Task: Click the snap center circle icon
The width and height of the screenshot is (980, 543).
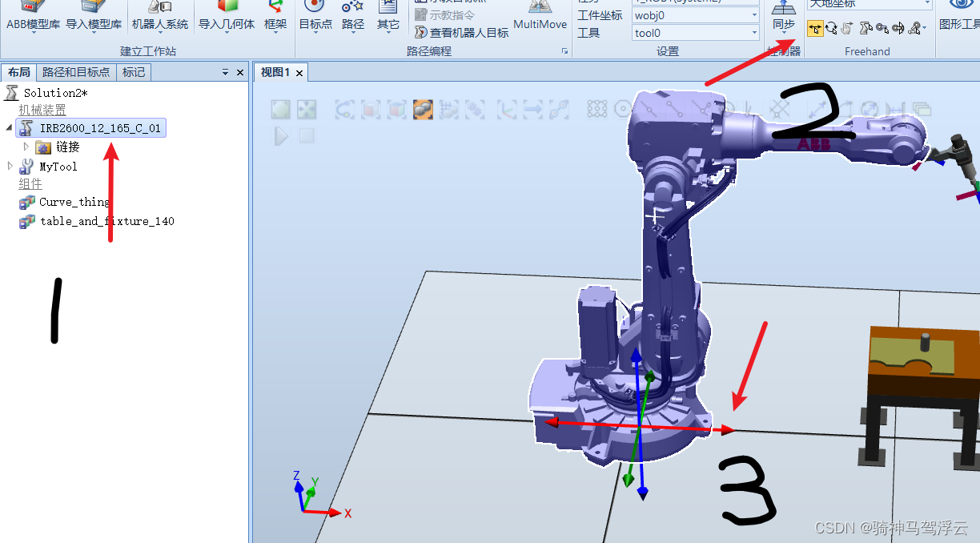Action: (622, 109)
